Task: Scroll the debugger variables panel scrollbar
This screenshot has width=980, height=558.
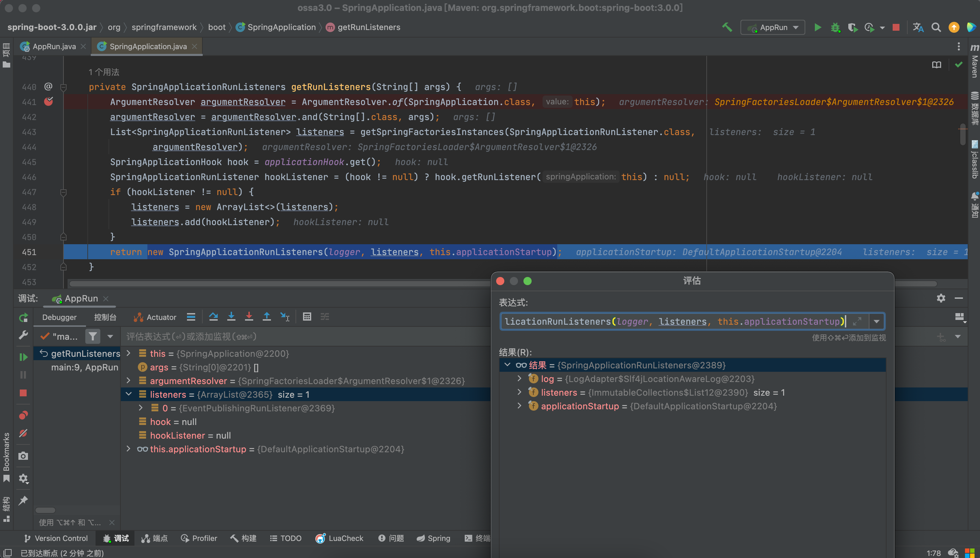Action: (x=46, y=509)
